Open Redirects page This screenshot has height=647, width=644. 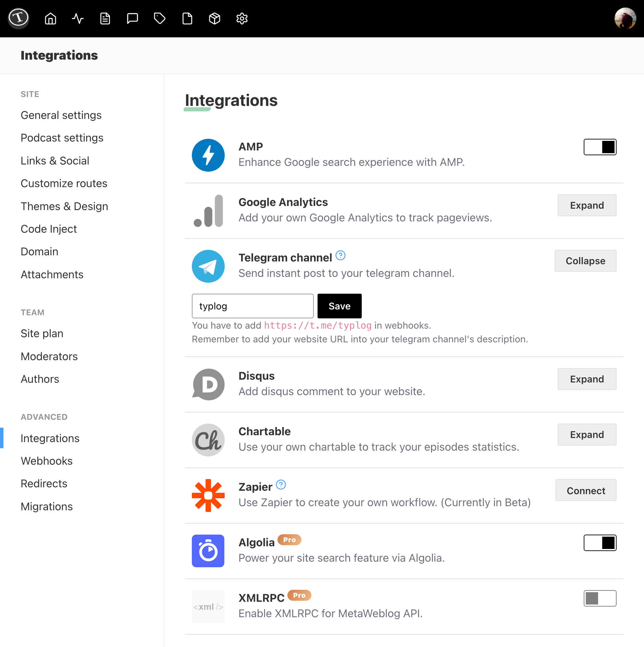[44, 484]
